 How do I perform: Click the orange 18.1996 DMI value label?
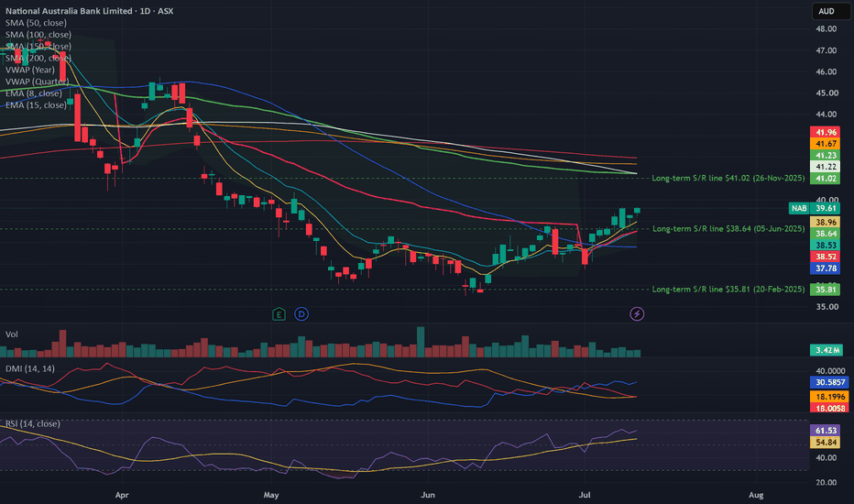pyautogui.click(x=829, y=397)
